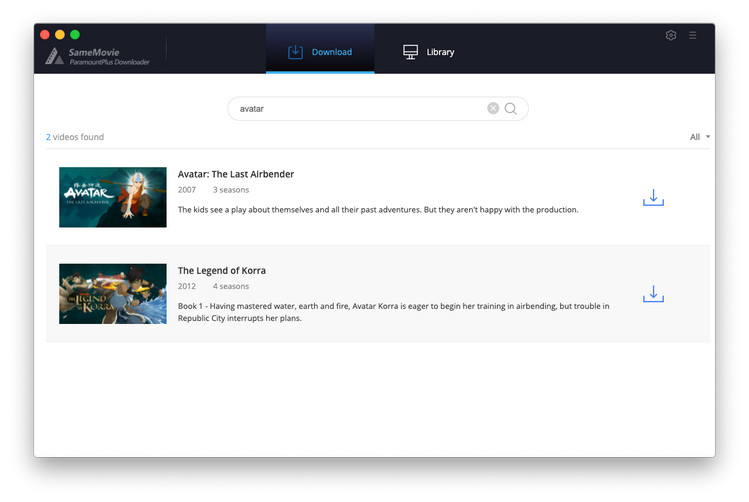The height and width of the screenshot is (502, 749).
Task: Open the hamburger menu icon
Action: pos(692,35)
